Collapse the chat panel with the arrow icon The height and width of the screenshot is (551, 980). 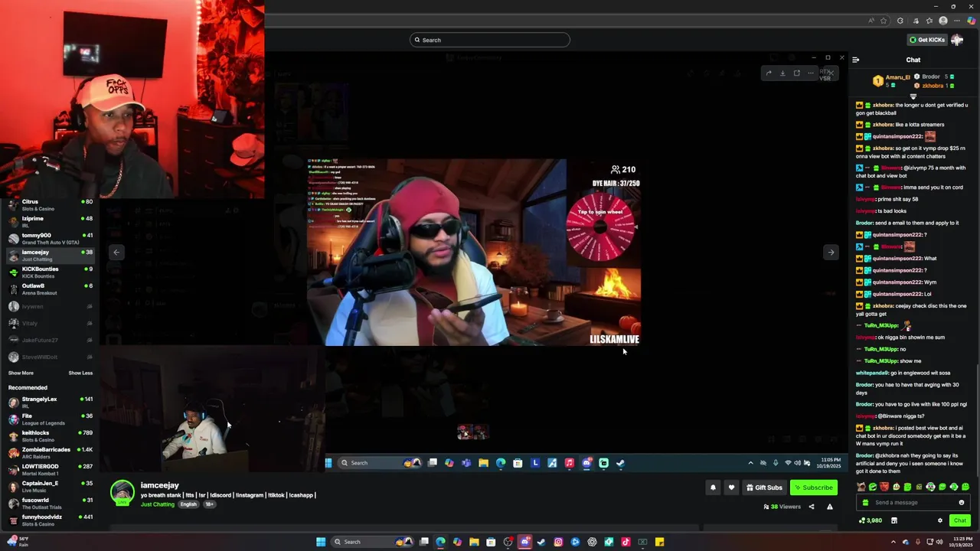(856, 60)
